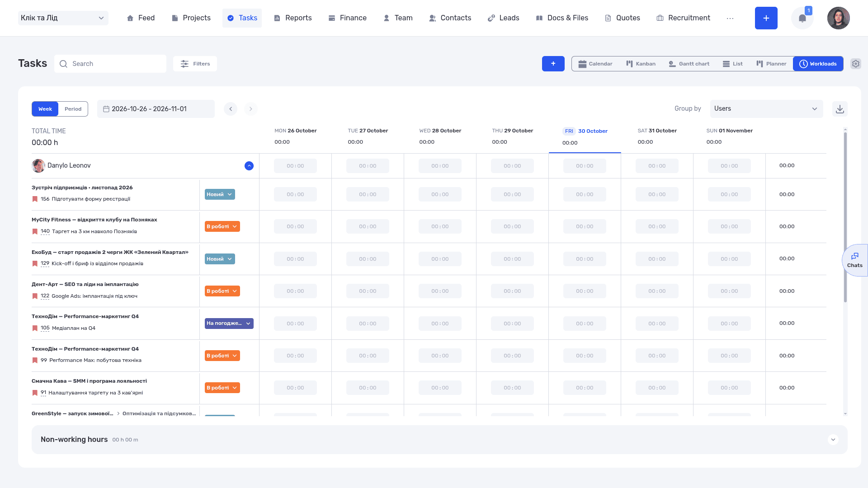Open В роботі status for task 140
Screen dimensions: 868x488
[222, 226]
